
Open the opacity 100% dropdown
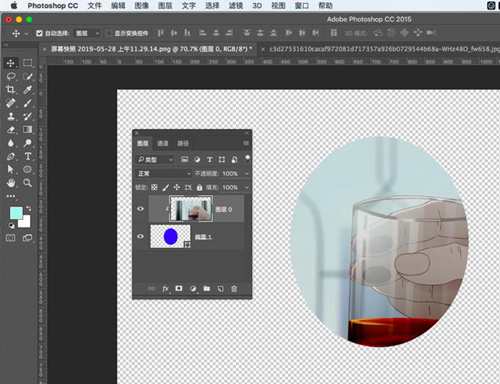point(247,174)
